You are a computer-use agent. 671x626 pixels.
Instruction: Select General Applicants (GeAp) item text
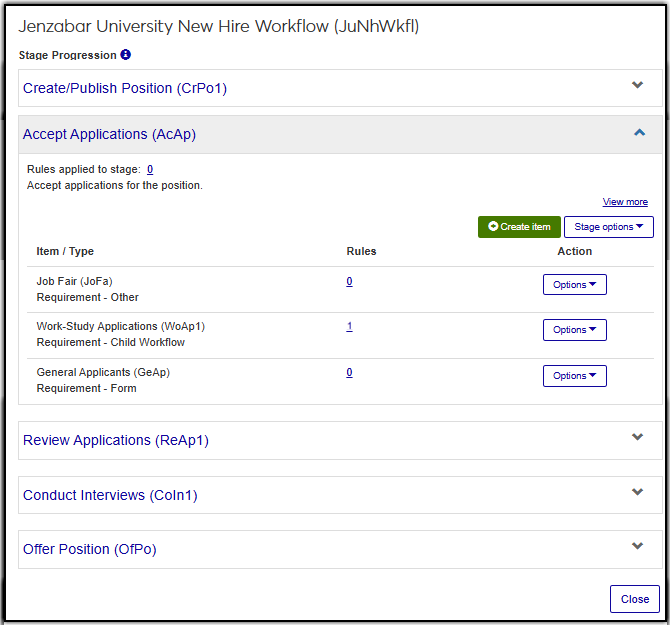(x=103, y=372)
